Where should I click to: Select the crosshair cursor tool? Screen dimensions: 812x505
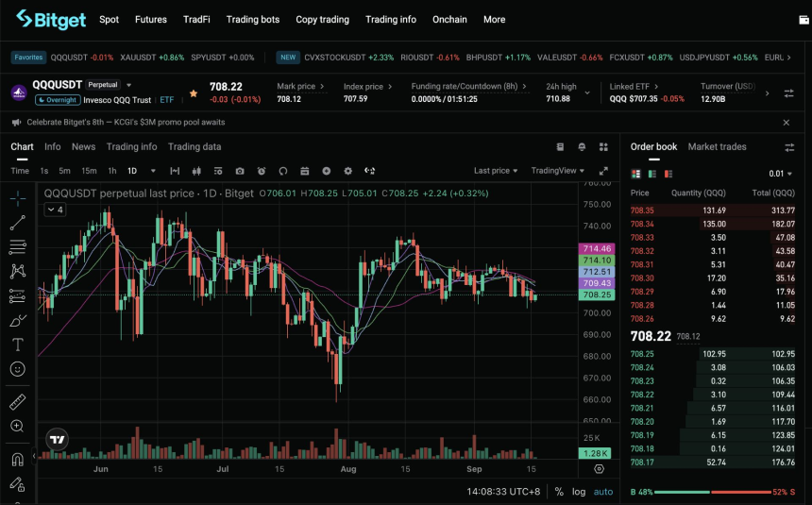coord(18,198)
